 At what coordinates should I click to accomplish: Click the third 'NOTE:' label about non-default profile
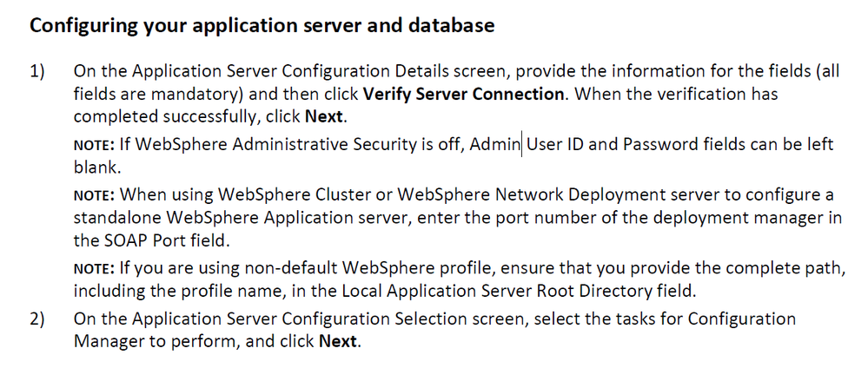point(94,270)
